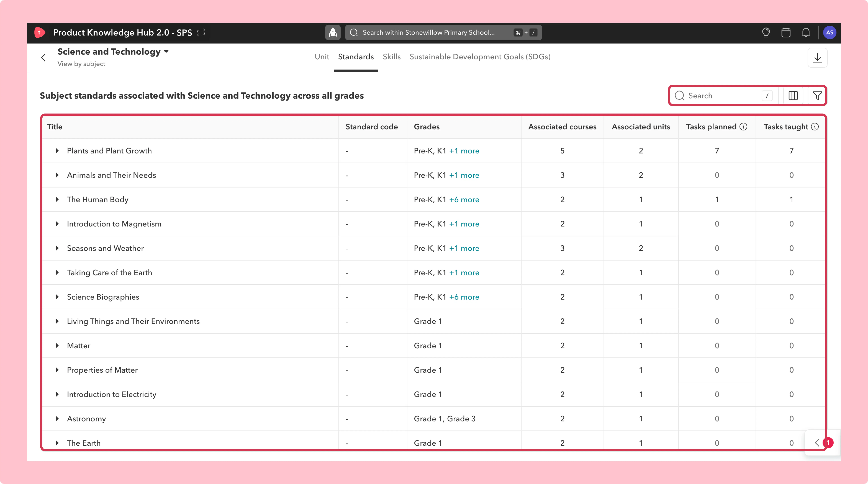Click the Associated units column header
868x484 pixels.
click(641, 127)
